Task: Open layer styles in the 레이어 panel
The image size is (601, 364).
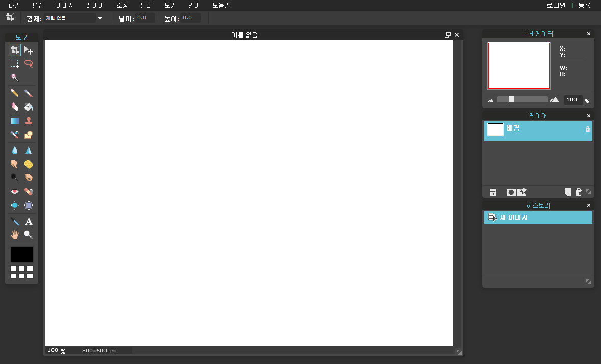Action: tap(522, 192)
